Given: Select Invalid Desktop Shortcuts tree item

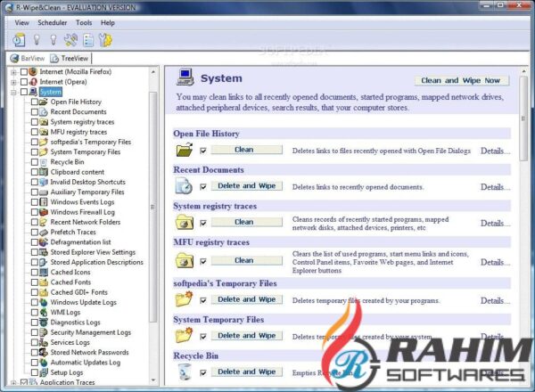Looking at the screenshot, I should [x=87, y=182].
